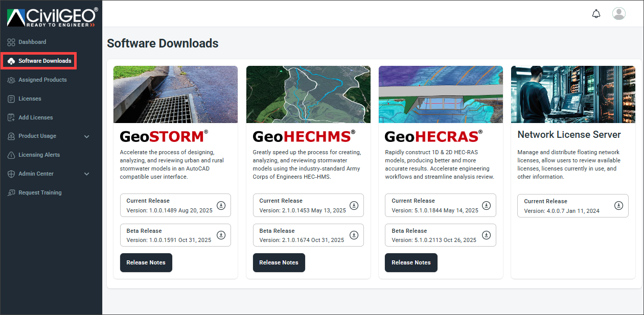Open GeoSTORM Release Notes

tap(146, 262)
